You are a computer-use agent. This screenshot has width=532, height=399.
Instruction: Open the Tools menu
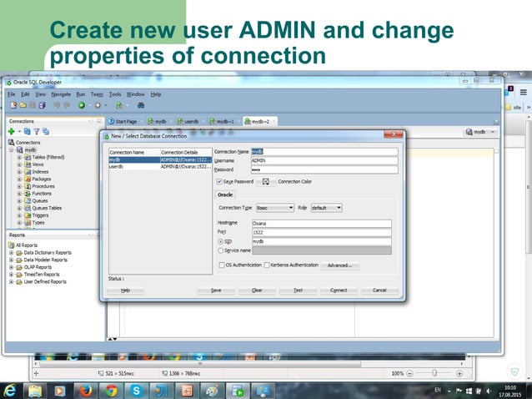[115, 94]
